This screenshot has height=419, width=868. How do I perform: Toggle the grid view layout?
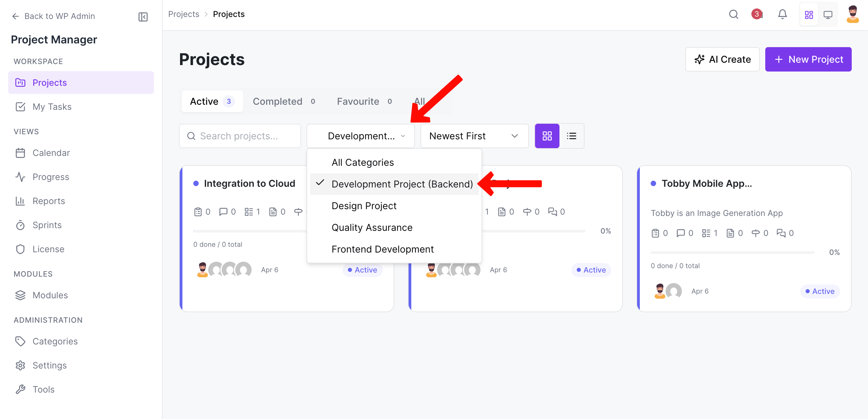(x=547, y=136)
